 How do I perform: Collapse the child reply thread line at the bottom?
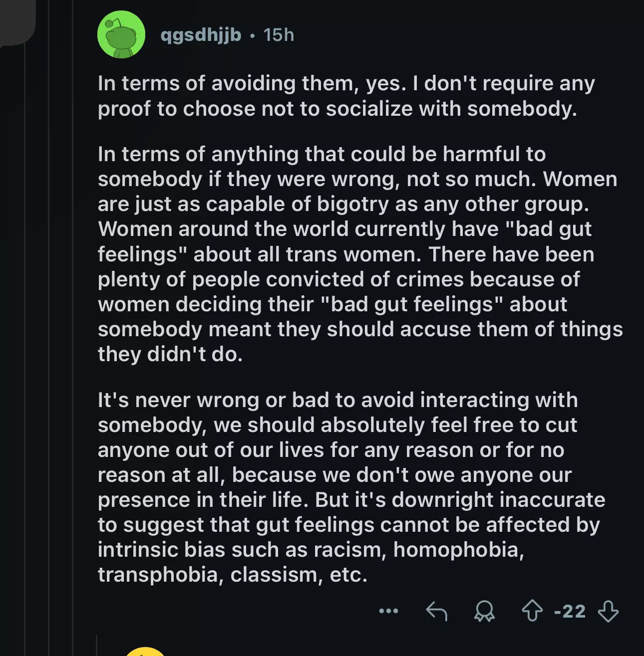coord(97,646)
